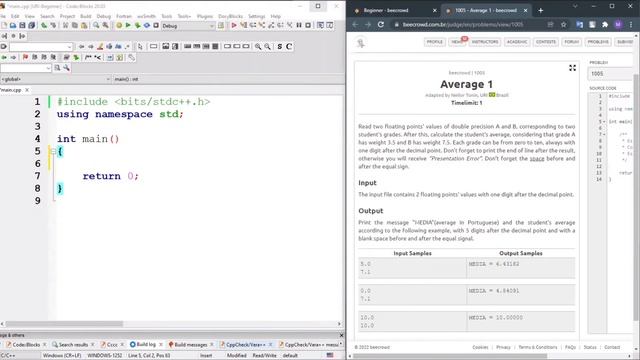
Task: Open the browser three-dot menu
Action: click(x=631, y=24)
